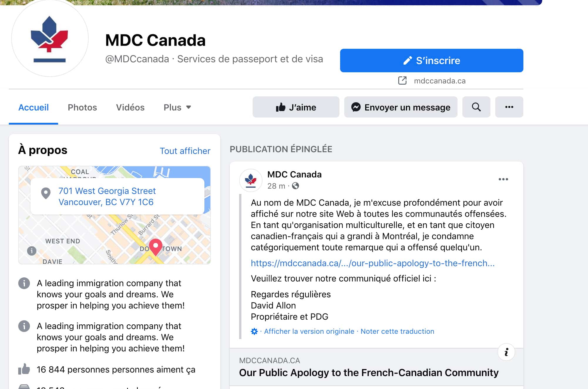This screenshot has height=389, width=588.
Task: Like the page with J'aime button
Action: point(296,107)
